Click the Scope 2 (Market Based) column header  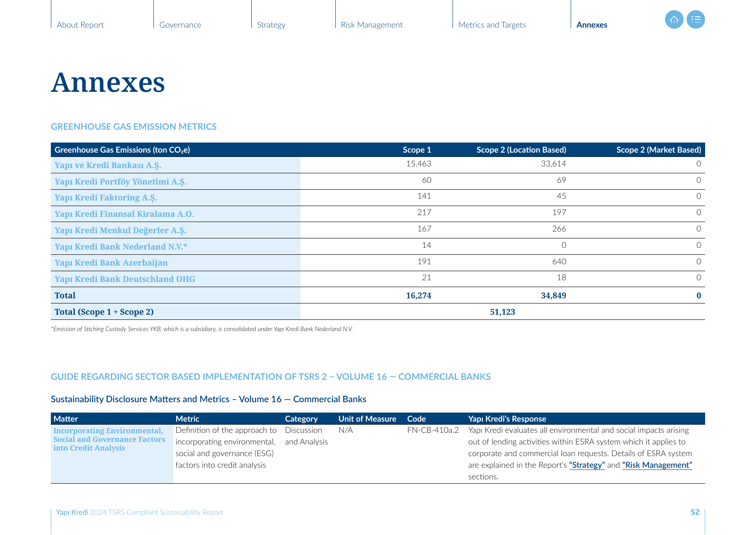[659, 150]
